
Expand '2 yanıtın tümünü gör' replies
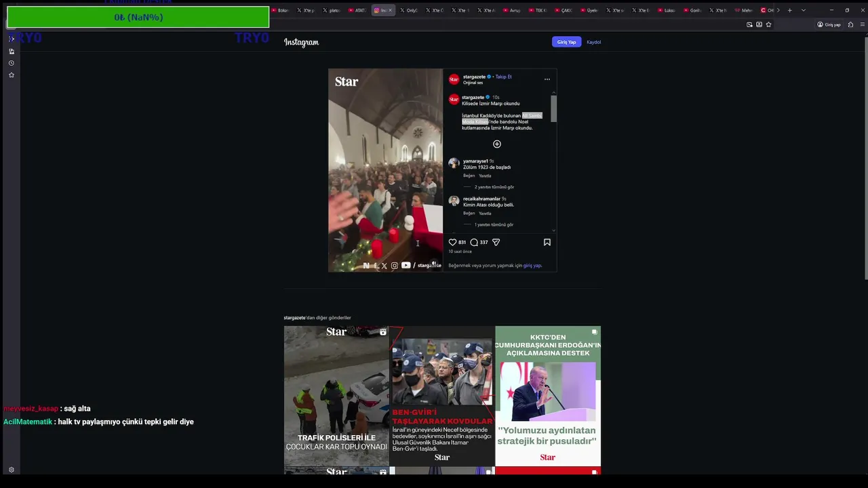[x=494, y=187]
